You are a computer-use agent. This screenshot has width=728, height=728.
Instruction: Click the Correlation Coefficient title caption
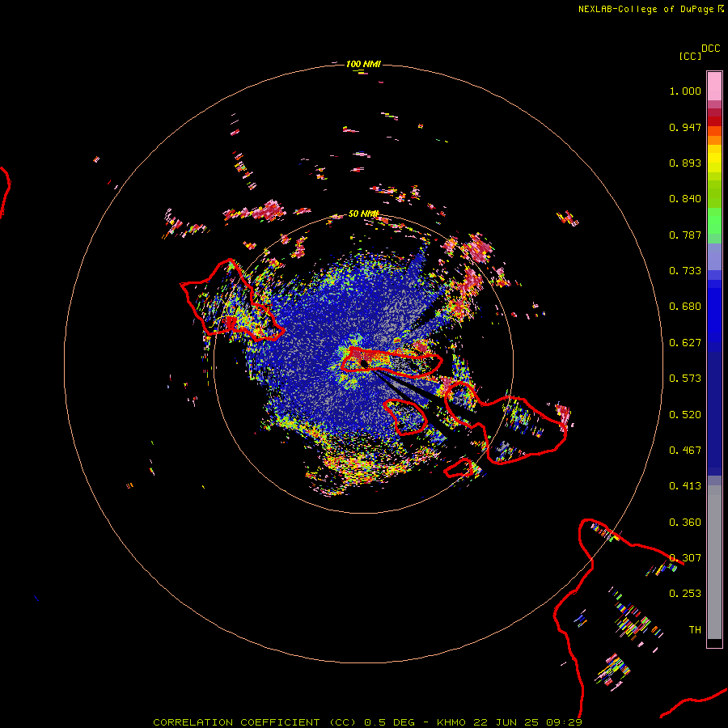[367, 722]
